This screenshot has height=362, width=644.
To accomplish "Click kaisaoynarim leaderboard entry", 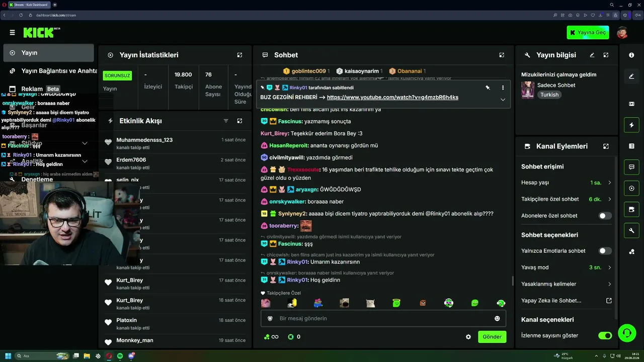I will [x=359, y=71].
